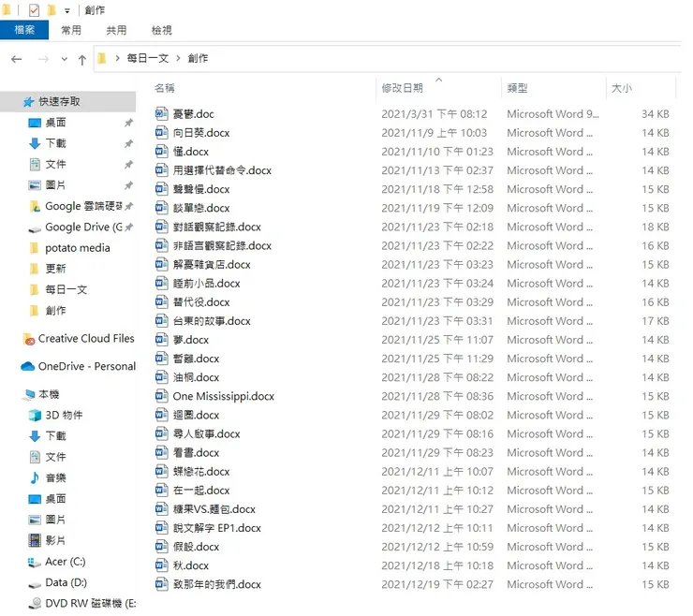Click the 3D 物件 cube icon
693x616 pixels.
coord(35,415)
